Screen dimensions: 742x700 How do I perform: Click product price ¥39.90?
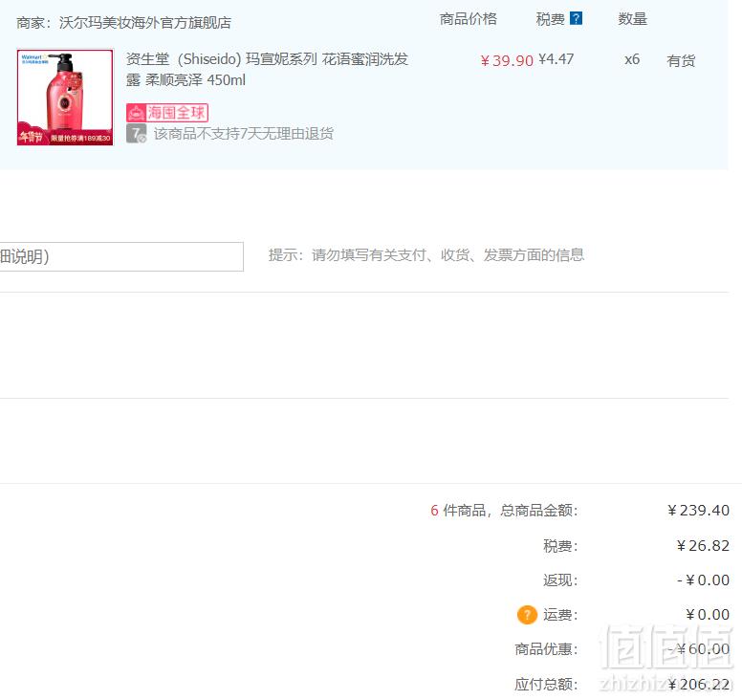(507, 60)
